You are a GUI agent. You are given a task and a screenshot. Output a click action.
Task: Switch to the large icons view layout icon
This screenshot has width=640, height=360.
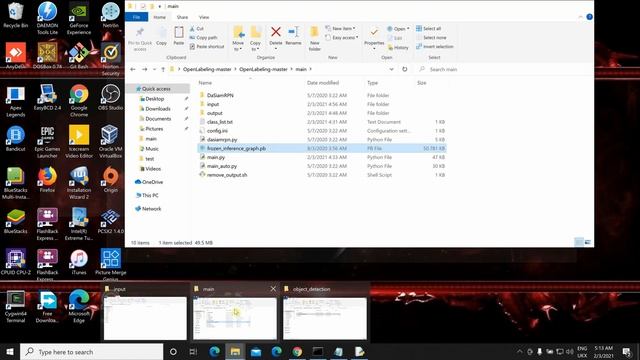point(588,242)
